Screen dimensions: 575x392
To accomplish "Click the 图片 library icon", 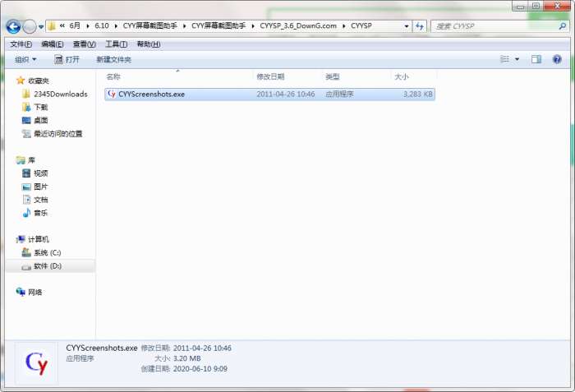I will click(x=26, y=187).
